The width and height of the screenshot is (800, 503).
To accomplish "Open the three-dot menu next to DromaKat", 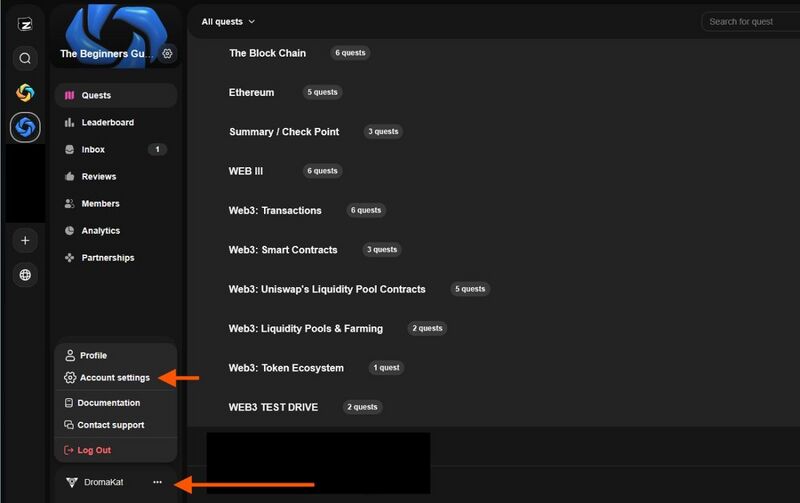I will coord(157,482).
